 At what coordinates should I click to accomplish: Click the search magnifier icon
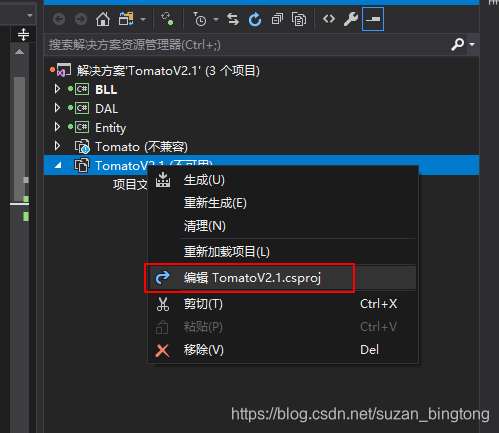coord(457,44)
